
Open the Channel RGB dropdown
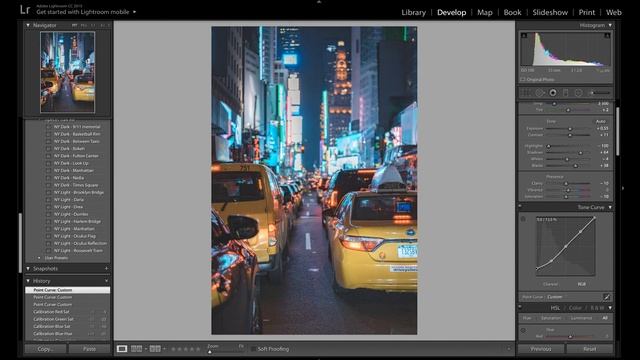coord(582,284)
